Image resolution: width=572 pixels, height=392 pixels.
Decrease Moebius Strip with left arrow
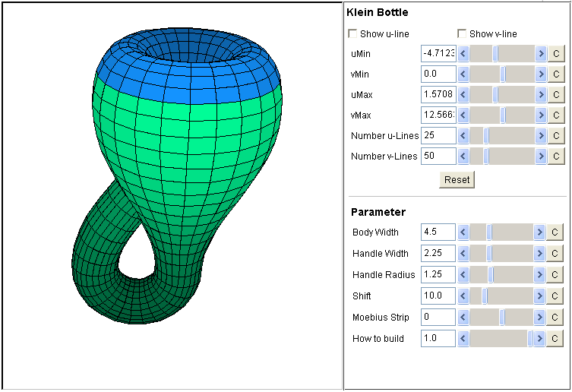click(x=463, y=318)
